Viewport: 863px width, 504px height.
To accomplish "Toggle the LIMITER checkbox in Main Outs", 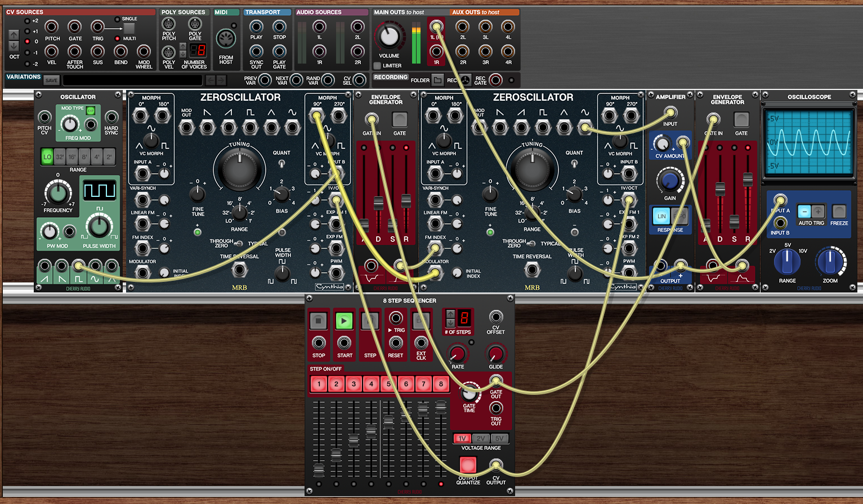I will pos(377,66).
